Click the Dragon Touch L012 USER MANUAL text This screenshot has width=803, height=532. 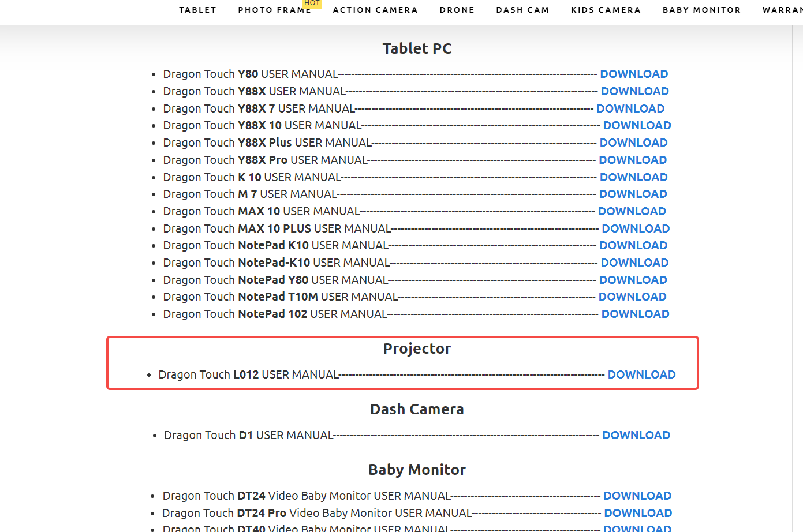click(249, 374)
